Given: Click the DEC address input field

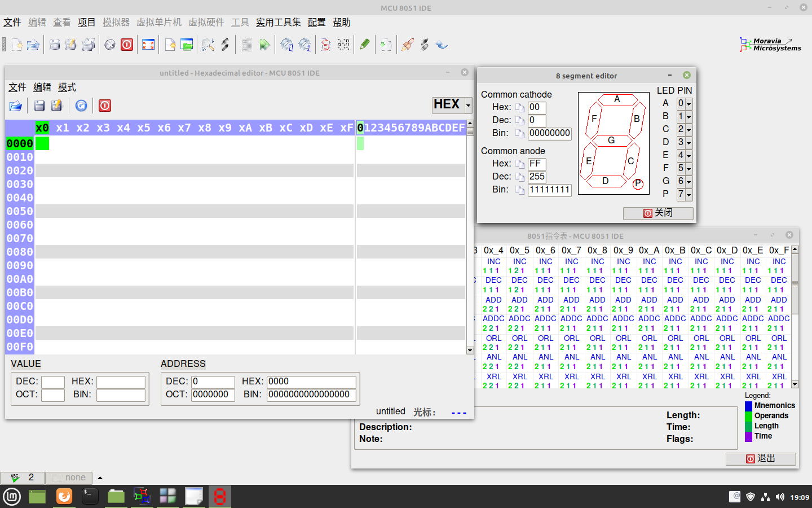Looking at the screenshot, I should (213, 381).
